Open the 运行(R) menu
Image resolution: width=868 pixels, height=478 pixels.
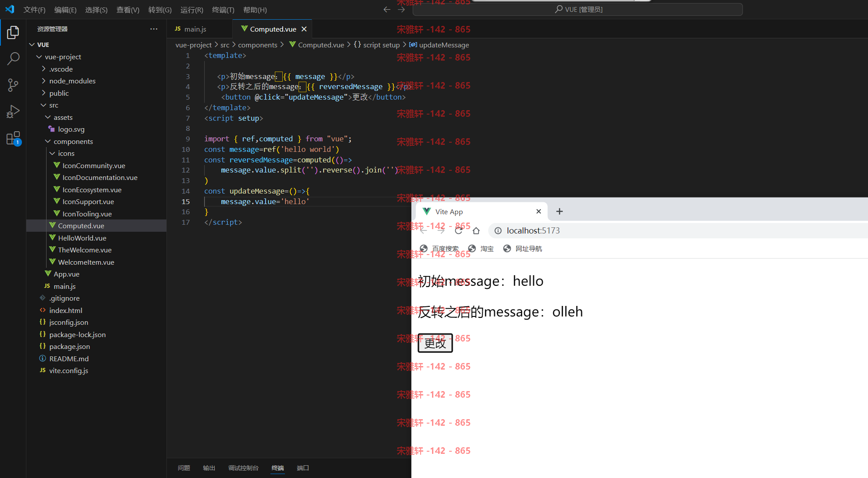click(x=192, y=10)
